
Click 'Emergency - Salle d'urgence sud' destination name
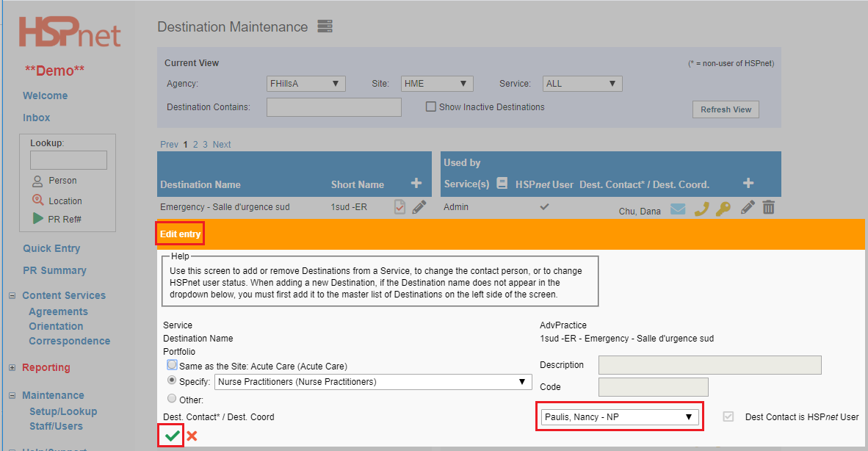point(225,207)
